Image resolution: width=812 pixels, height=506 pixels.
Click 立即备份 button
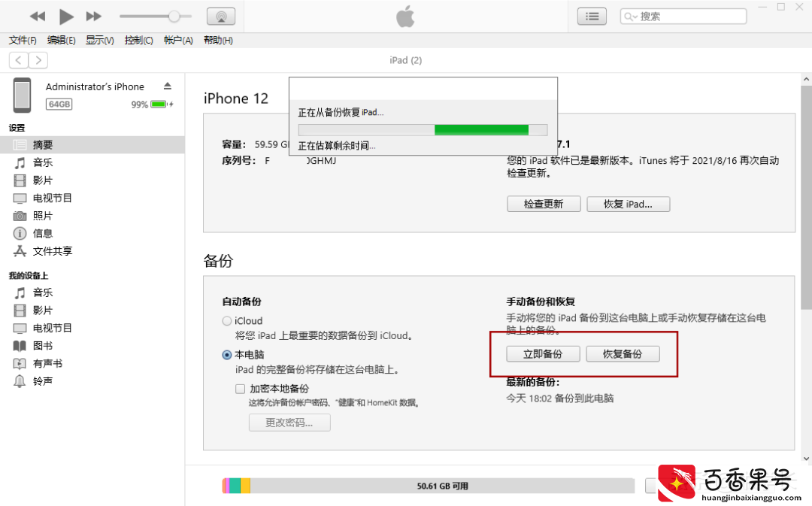pyautogui.click(x=543, y=353)
